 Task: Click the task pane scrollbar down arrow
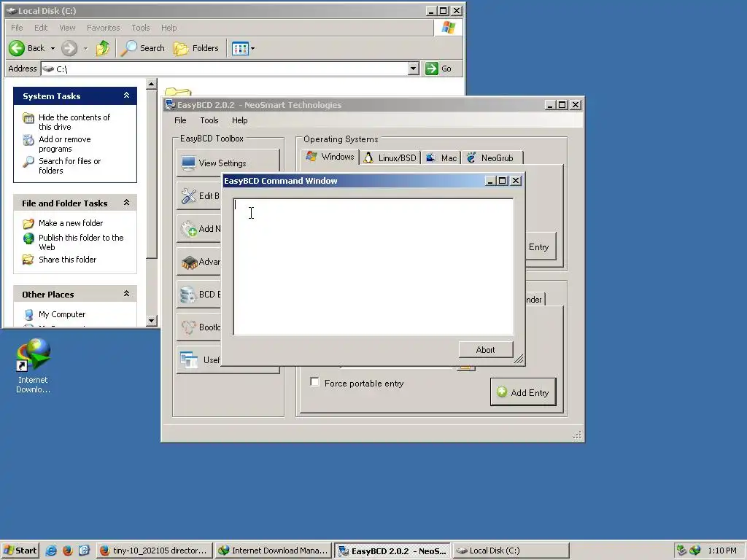tap(152, 321)
